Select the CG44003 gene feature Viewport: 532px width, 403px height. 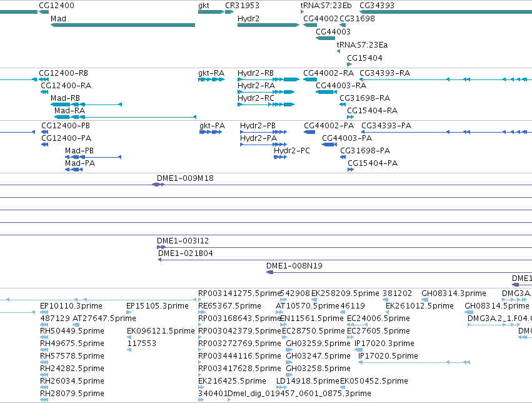point(325,38)
